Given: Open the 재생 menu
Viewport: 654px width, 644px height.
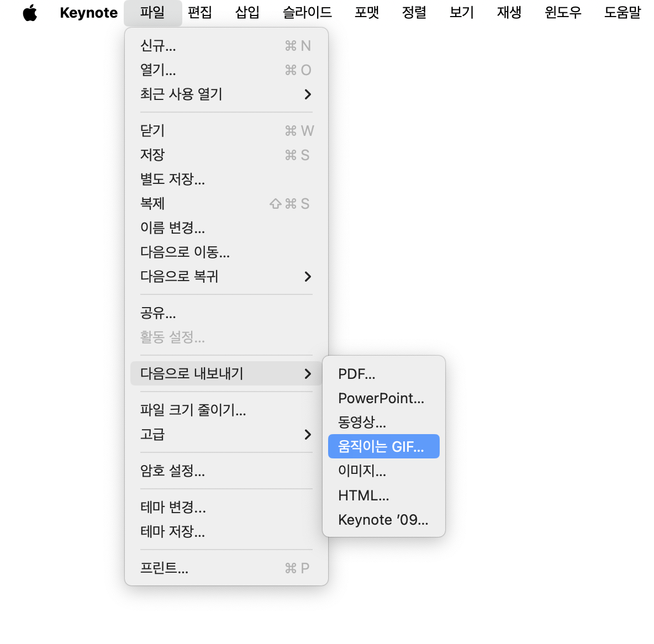Looking at the screenshot, I should click(x=508, y=13).
